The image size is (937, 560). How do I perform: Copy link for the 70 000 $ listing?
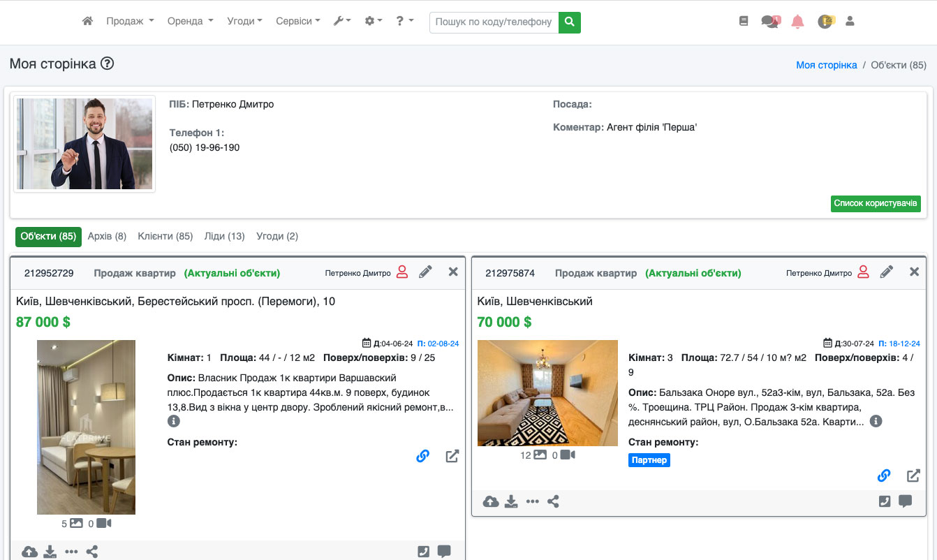[x=884, y=476]
